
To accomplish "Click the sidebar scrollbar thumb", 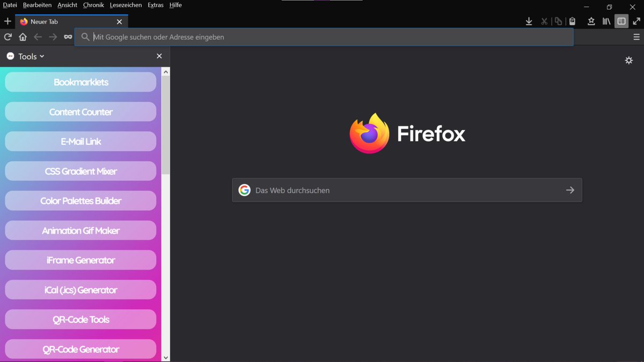I will [165, 125].
